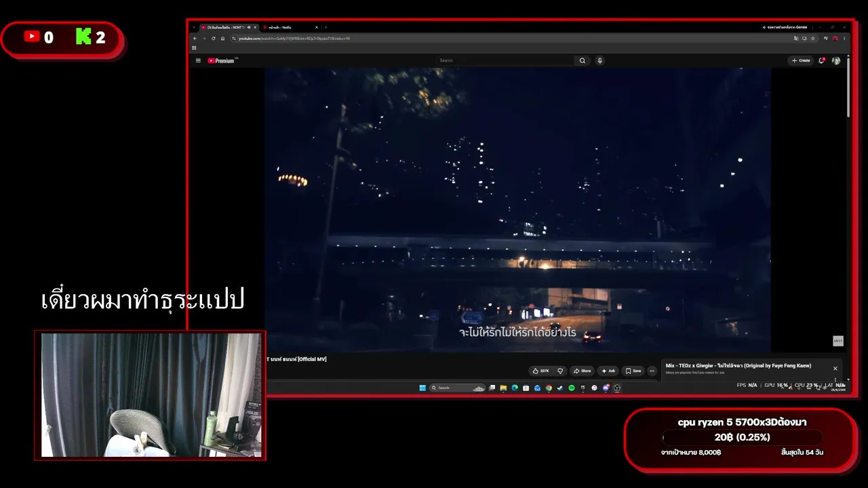Click the page vertical scrollbar
The image size is (868, 488).
(x=848, y=88)
